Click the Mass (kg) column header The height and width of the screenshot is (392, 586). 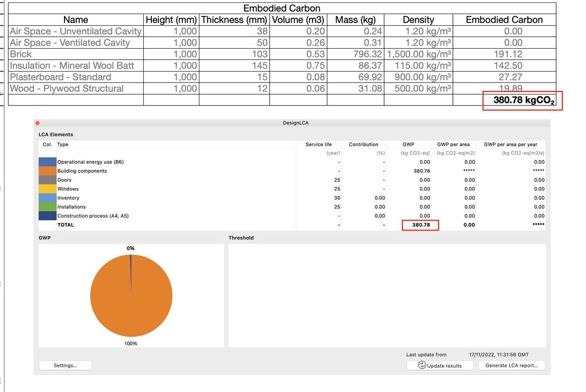click(x=355, y=20)
